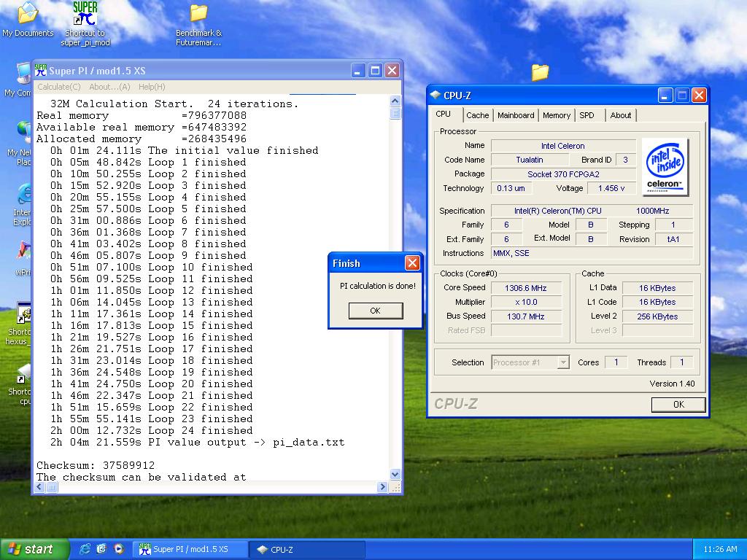Close the Super PI window
The image size is (747, 560).
pos(392,71)
